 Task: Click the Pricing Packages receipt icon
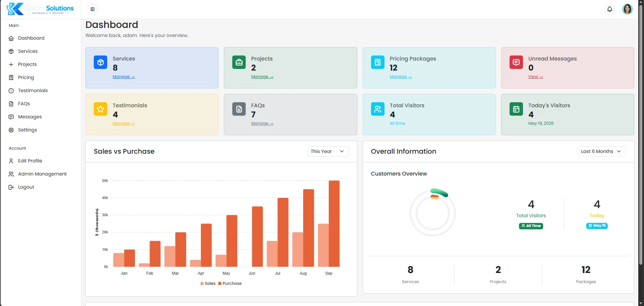pos(377,62)
